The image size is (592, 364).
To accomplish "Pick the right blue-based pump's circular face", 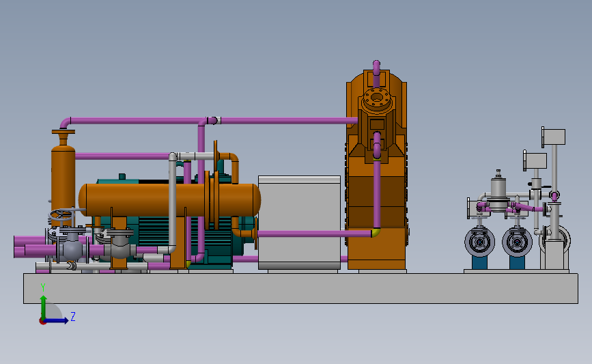I will 517,242.
